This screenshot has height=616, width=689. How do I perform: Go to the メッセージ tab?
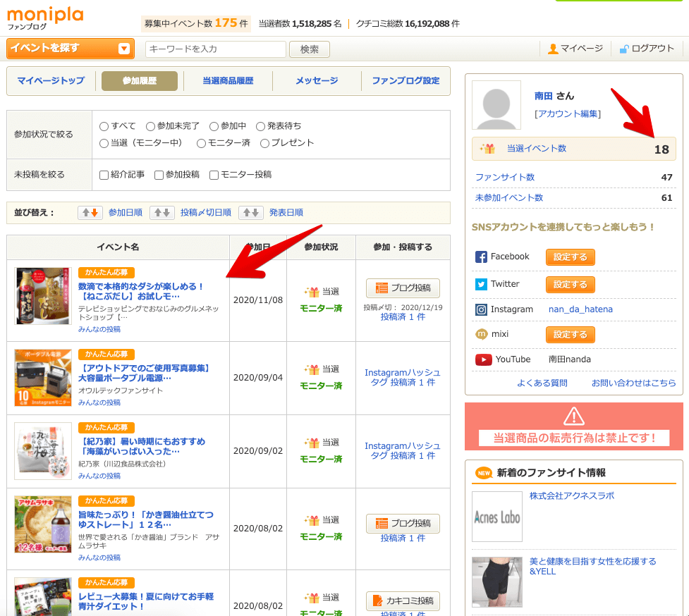coord(317,81)
